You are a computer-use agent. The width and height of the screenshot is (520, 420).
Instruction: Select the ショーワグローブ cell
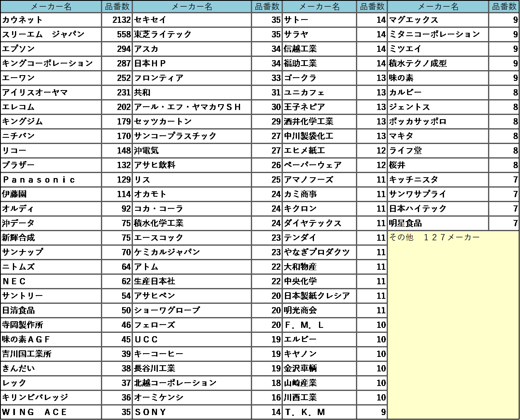tap(192, 310)
